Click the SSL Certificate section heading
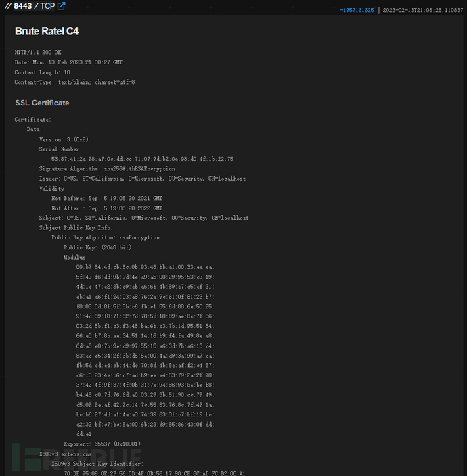Screen dimensions: 467x476 click(x=42, y=103)
